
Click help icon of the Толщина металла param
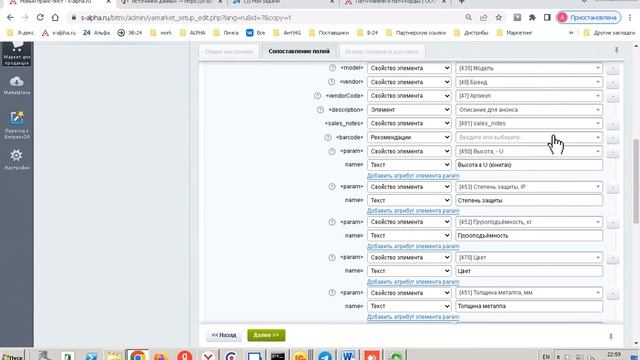[332, 293]
